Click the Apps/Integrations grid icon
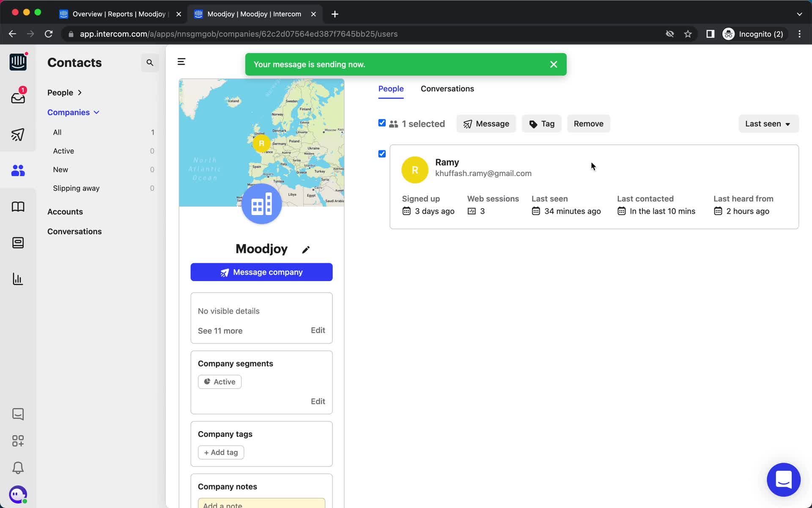 pos(17,441)
